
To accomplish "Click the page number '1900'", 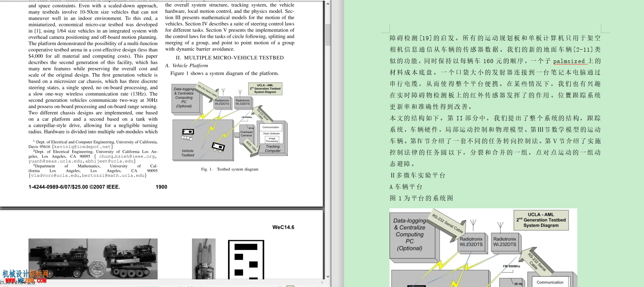I will [x=161, y=187].
